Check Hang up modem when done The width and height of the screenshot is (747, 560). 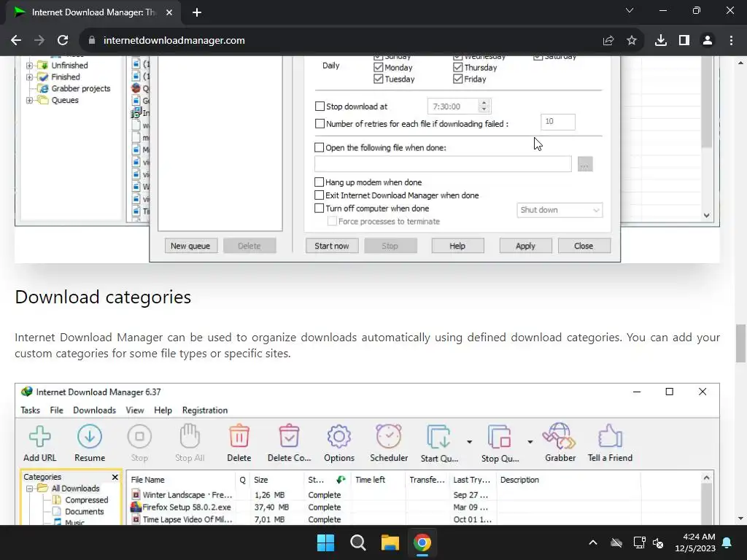pyautogui.click(x=320, y=182)
